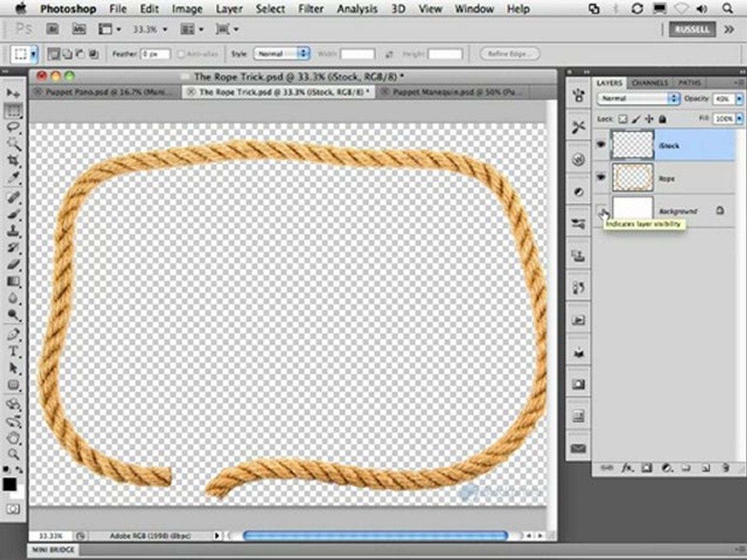Select the 3D Rotate tool
Image resolution: width=747 pixels, height=560 pixels.
[13, 404]
